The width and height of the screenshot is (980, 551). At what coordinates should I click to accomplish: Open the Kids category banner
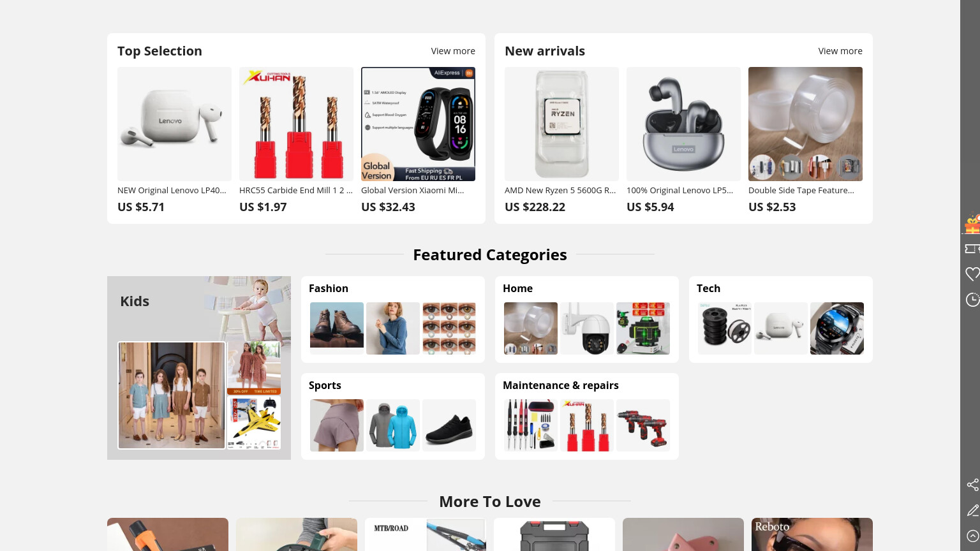point(199,368)
